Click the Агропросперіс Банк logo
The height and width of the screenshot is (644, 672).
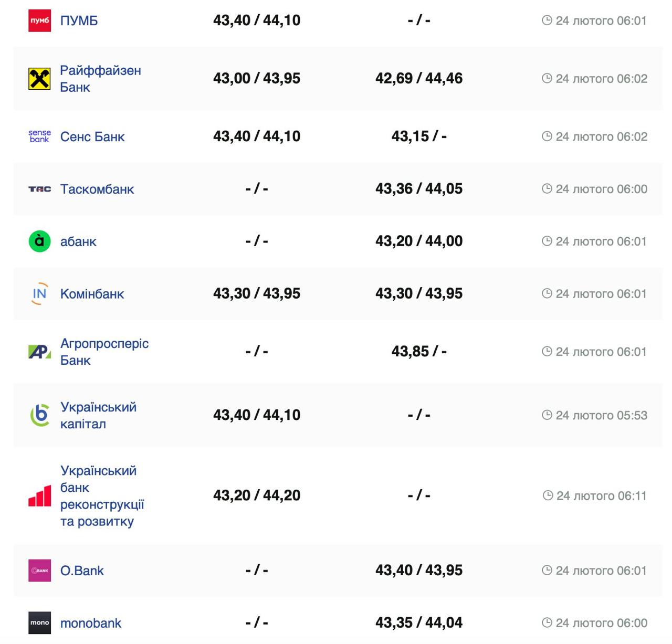[x=39, y=352]
